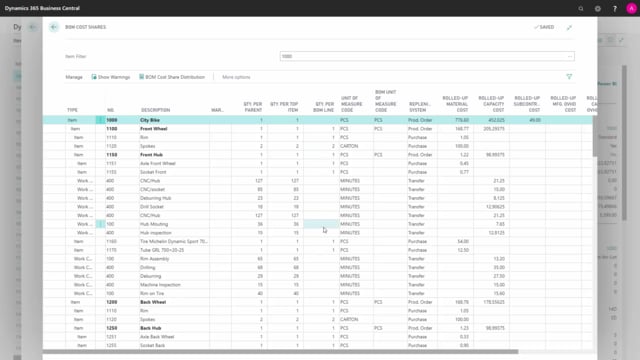The width and height of the screenshot is (640, 360).
Task: Open the user account avatar
Action: pos(631,8)
